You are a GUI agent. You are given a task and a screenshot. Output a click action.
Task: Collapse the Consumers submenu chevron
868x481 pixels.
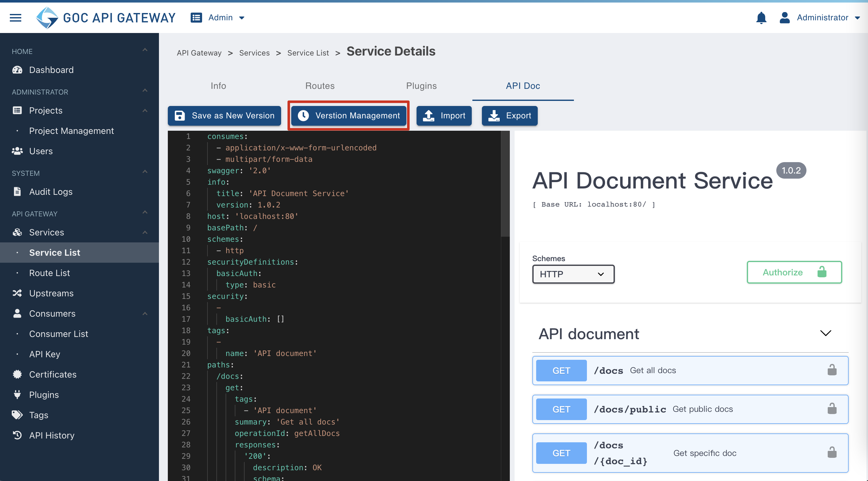pyautogui.click(x=145, y=314)
